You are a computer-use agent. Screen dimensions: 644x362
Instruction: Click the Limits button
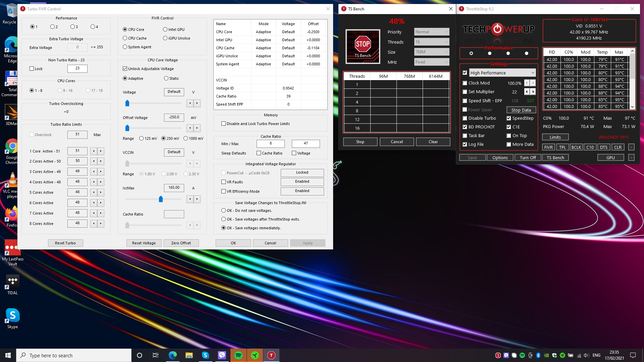point(555,137)
